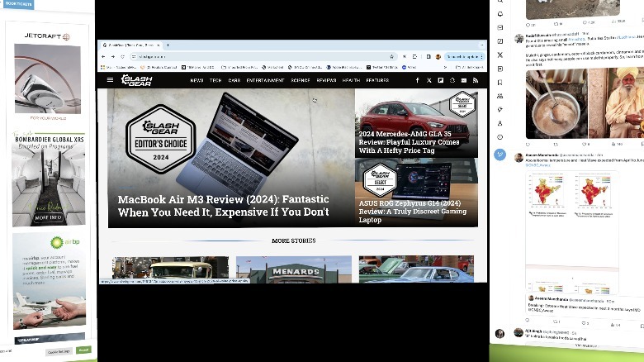Viewport: 644px width, 362px height.
Task: Open the All Bookmarks folder
Action: (x=469, y=67)
